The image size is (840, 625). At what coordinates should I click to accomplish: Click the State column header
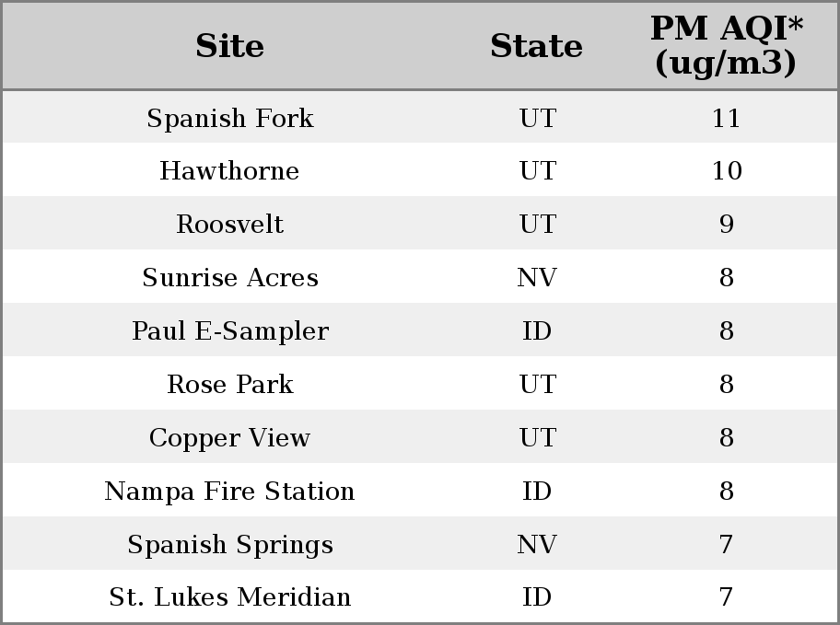pos(536,46)
